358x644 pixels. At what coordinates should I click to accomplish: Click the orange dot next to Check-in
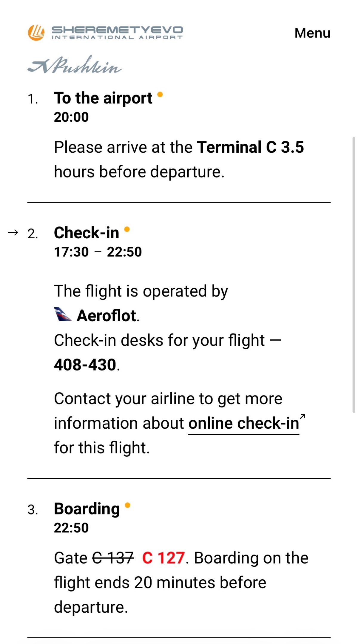tap(127, 229)
